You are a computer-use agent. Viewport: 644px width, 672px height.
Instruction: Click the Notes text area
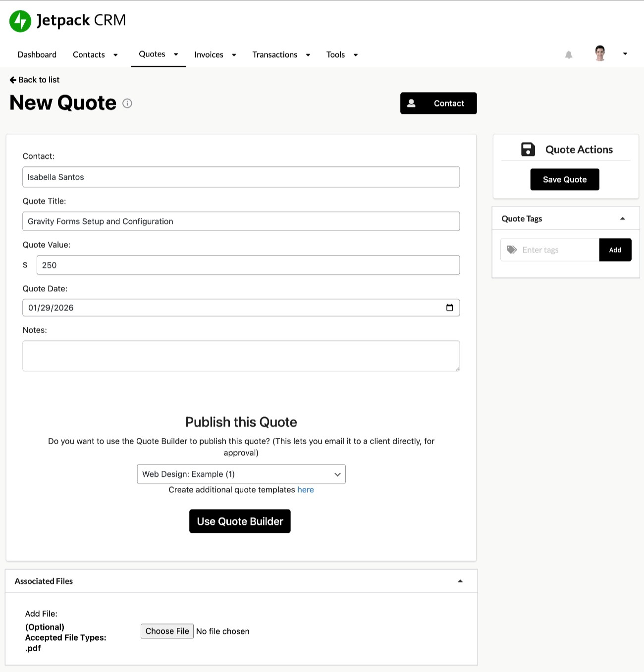pyautogui.click(x=241, y=356)
